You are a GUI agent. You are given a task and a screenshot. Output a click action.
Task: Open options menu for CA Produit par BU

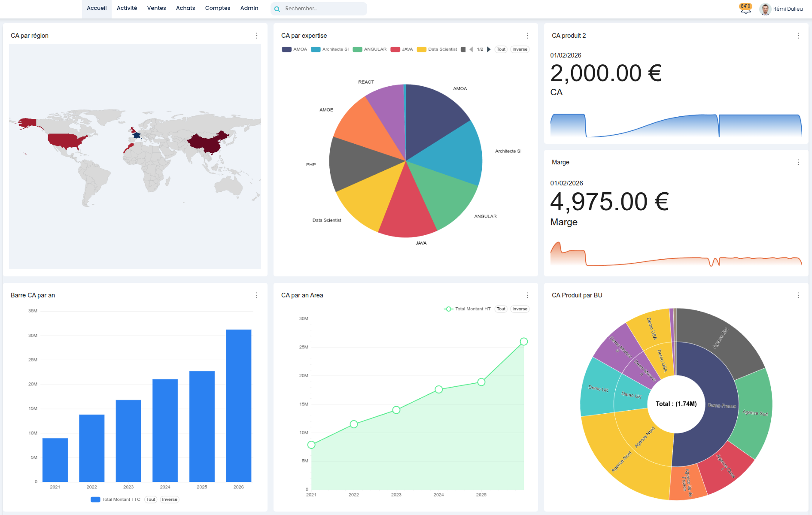coord(798,296)
